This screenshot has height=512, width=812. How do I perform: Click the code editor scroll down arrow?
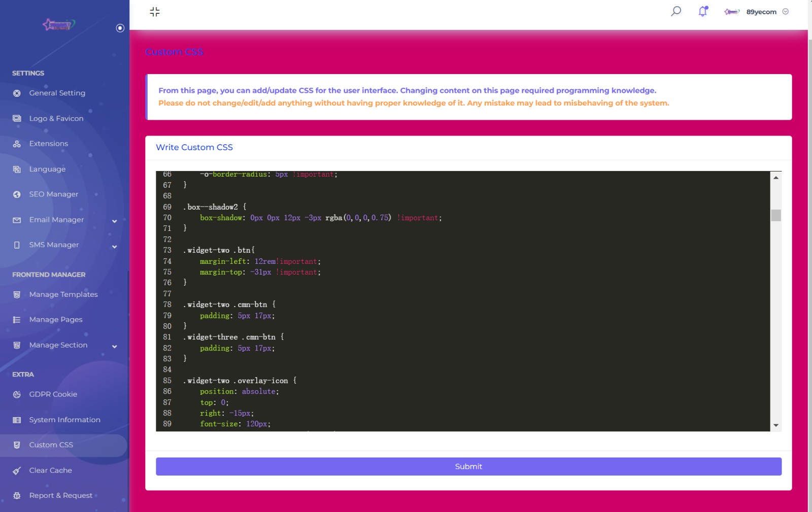[x=775, y=425]
